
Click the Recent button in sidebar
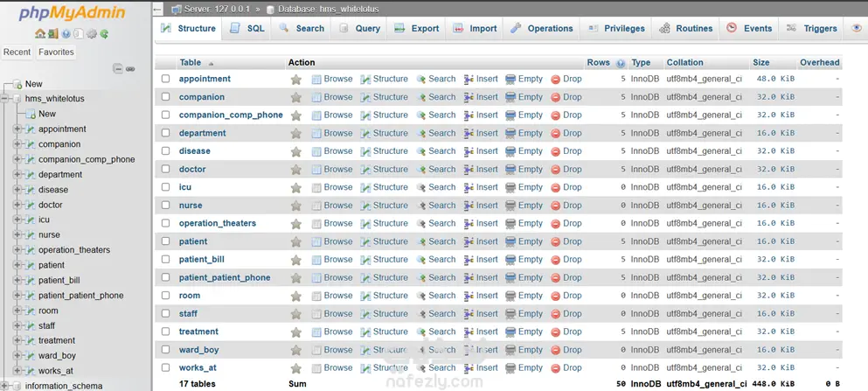click(x=17, y=52)
